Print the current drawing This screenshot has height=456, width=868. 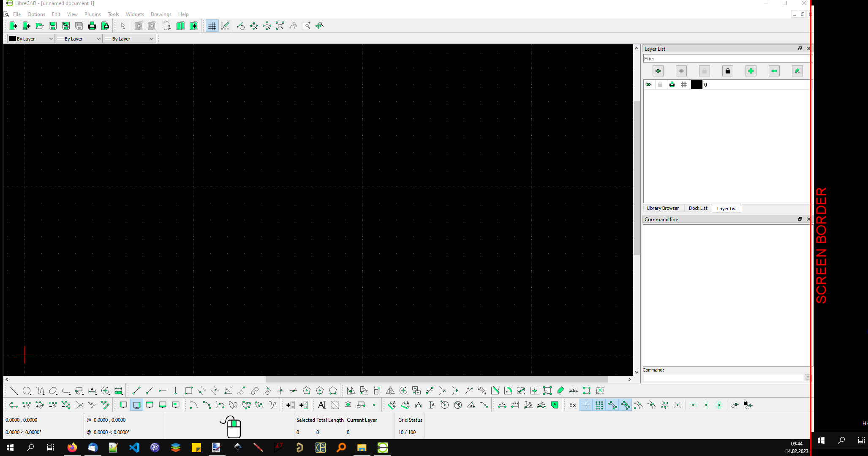click(92, 26)
